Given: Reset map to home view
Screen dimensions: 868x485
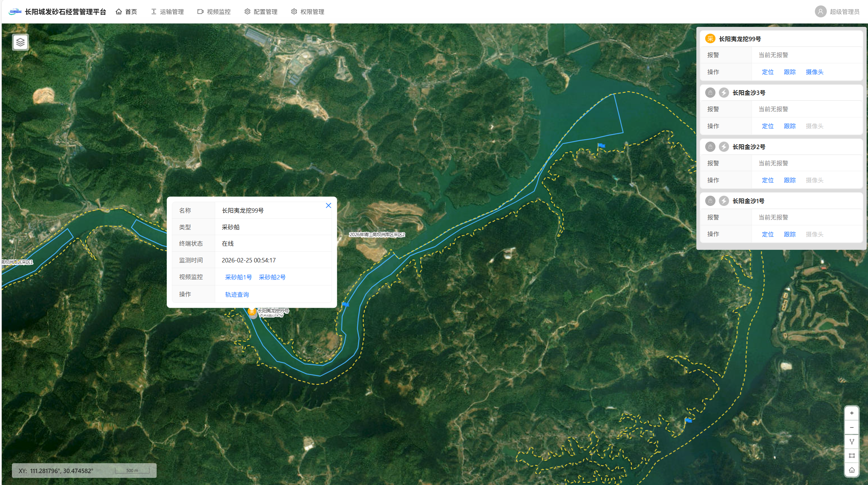Looking at the screenshot, I should [x=851, y=470].
